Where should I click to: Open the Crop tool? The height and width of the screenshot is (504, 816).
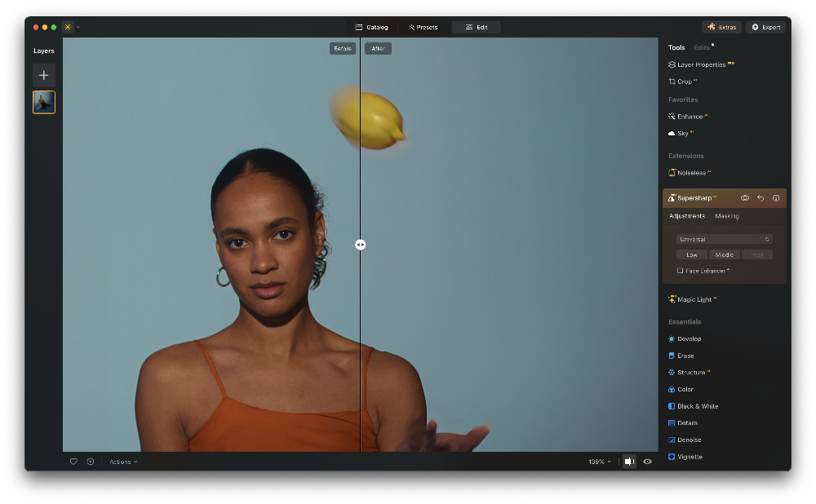coord(684,82)
